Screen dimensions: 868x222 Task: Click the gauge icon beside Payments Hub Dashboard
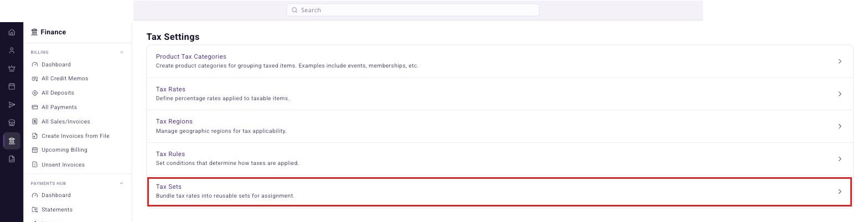click(x=35, y=195)
